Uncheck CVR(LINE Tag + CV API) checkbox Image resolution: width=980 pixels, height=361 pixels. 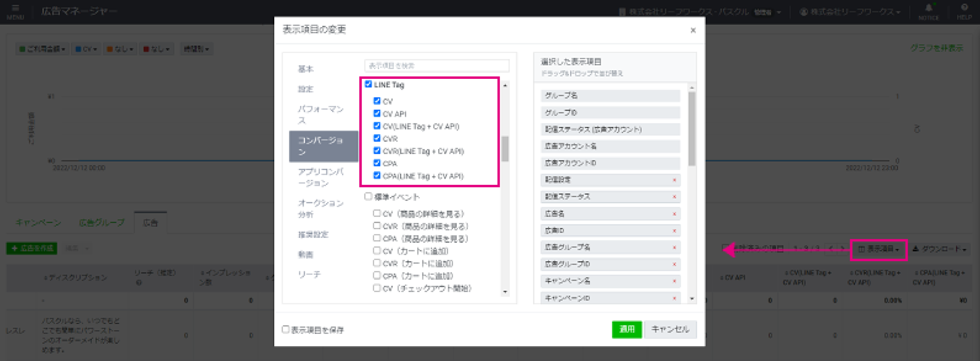tap(377, 150)
